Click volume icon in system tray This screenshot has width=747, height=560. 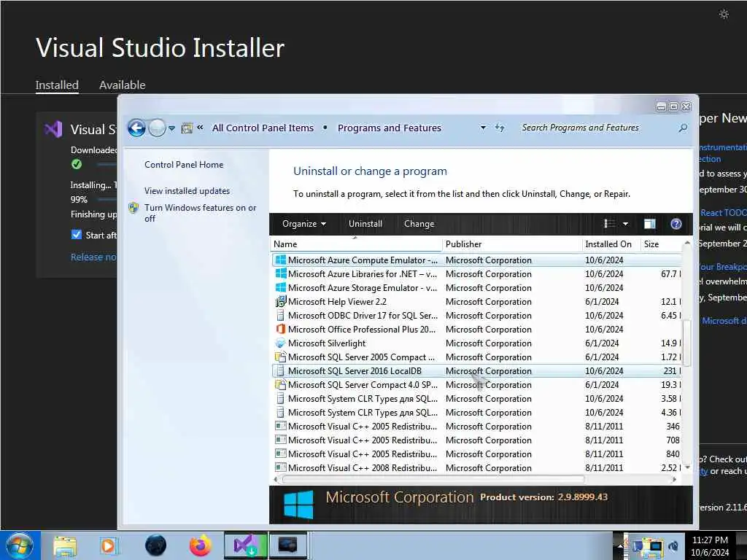tap(673, 545)
